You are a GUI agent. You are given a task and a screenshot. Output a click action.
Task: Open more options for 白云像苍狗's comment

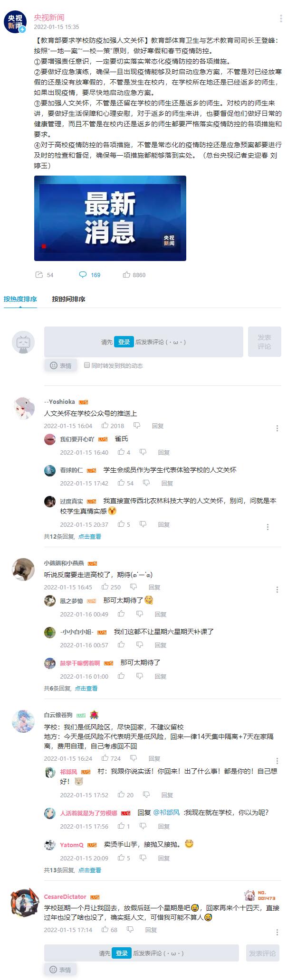pyautogui.click(x=277, y=761)
